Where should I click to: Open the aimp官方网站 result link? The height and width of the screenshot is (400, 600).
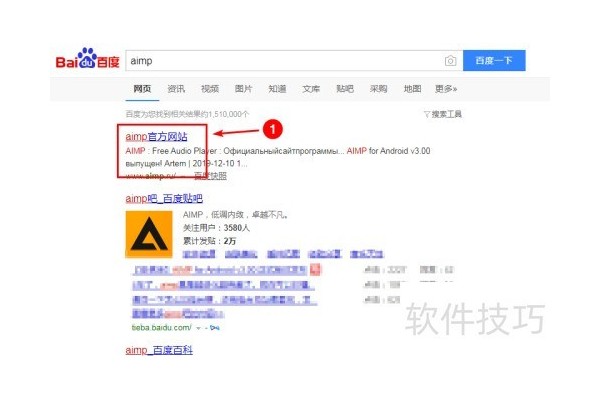[156, 137]
